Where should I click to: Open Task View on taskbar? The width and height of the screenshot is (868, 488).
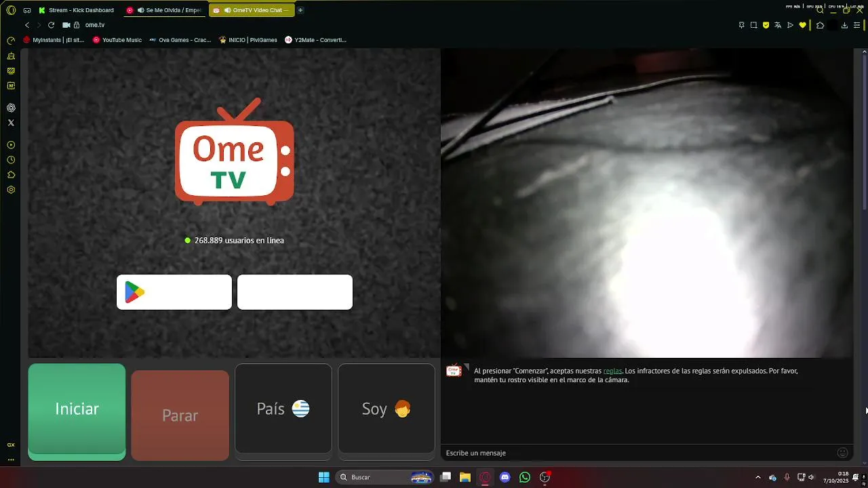446,477
